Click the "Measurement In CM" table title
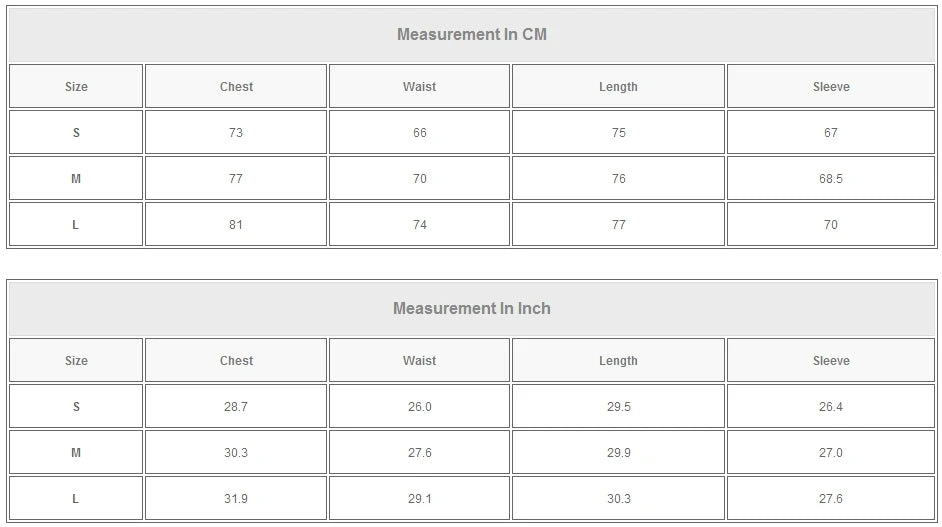942x527 pixels. pyautogui.click(x=471, y=35)
